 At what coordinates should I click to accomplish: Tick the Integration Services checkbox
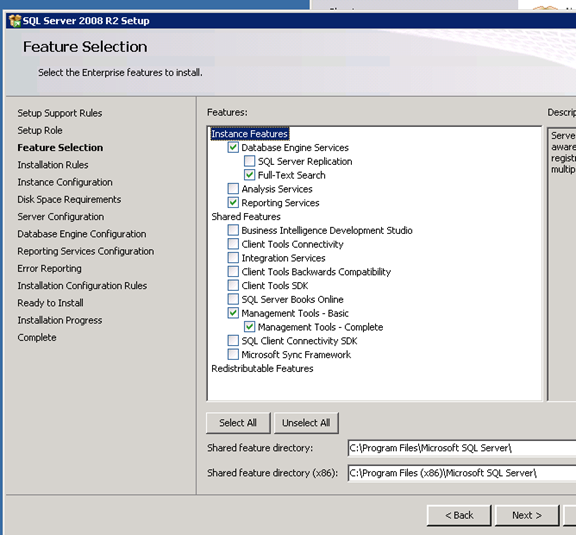click(233, 258)
